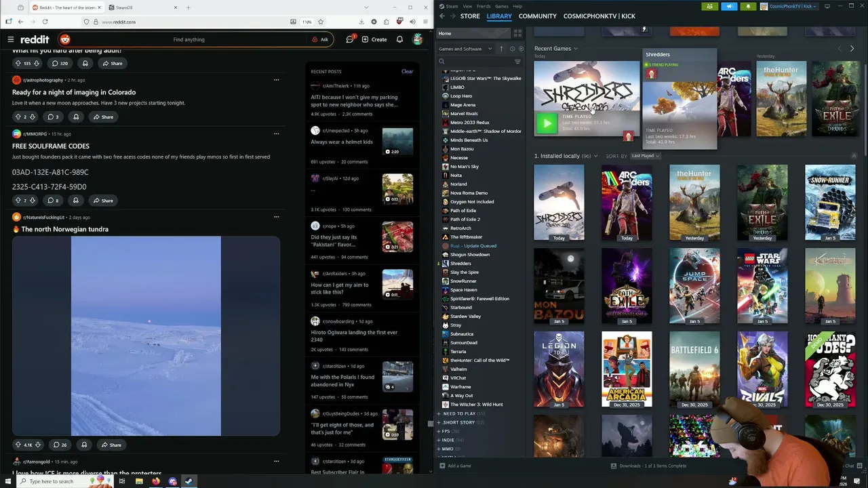
Task: Open Steam friends activity green button
Action: (x=709, y=6)
